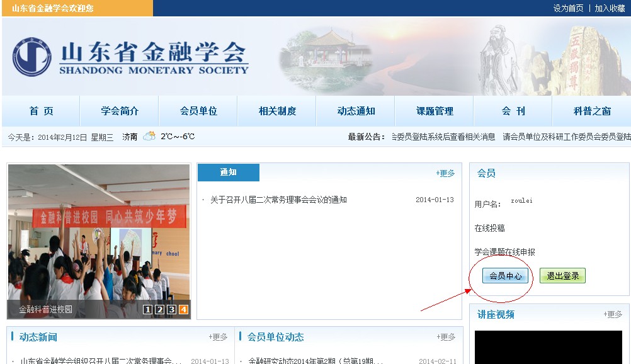Switch slideshow to slide 4
The height and width of the screenshot is (364, 631).
(183, 309)
